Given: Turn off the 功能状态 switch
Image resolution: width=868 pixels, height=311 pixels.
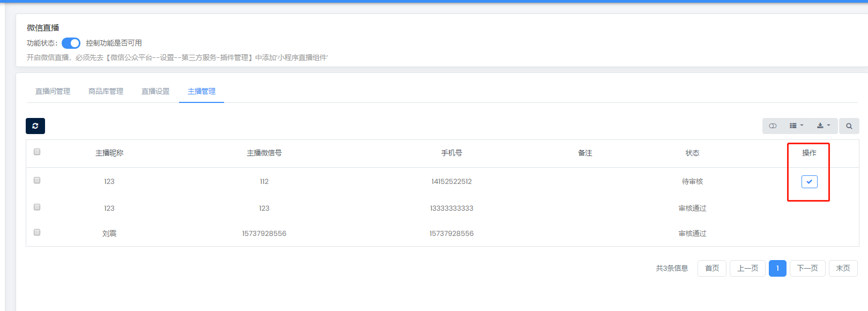Looking at the screenshot, I should [x=71, y=43].
